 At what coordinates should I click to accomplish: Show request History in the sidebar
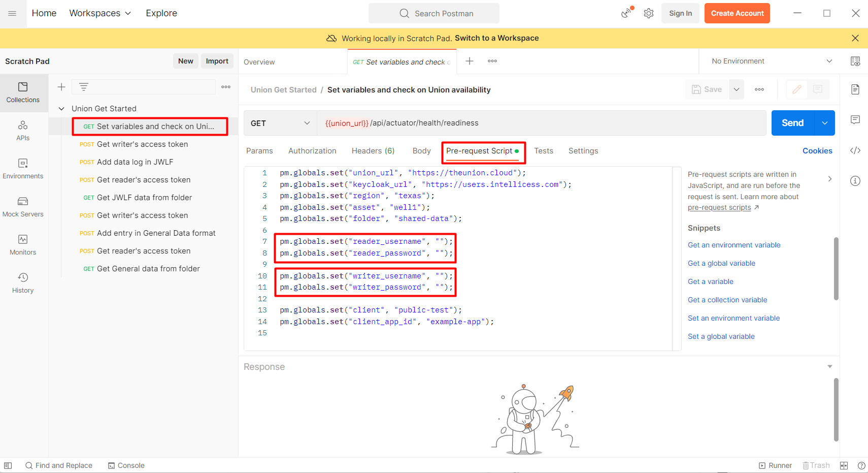coord(23,282)
